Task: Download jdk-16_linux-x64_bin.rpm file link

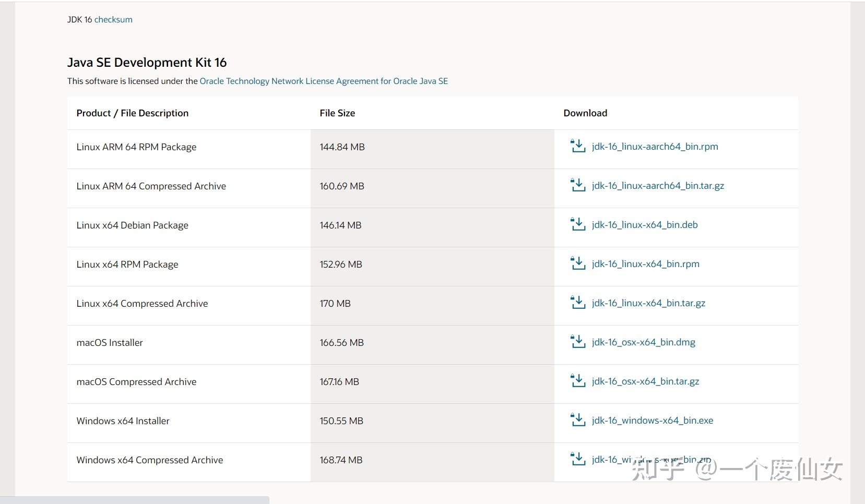Action: 646,264
